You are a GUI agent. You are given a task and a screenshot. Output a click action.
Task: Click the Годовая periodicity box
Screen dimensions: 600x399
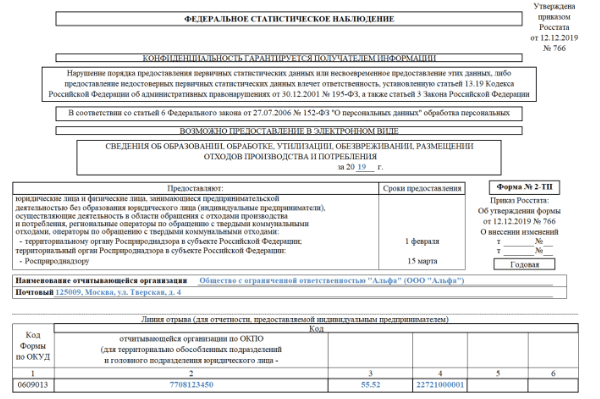(524, 264)
